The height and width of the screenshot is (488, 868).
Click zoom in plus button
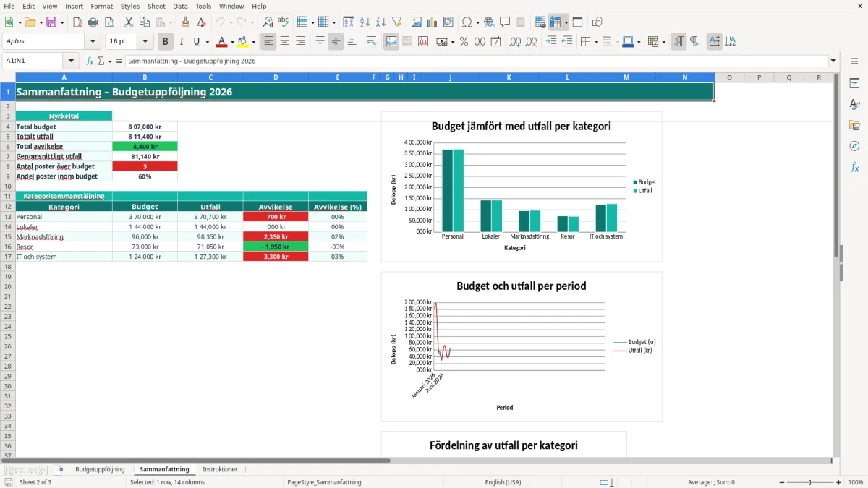point(839,482)
